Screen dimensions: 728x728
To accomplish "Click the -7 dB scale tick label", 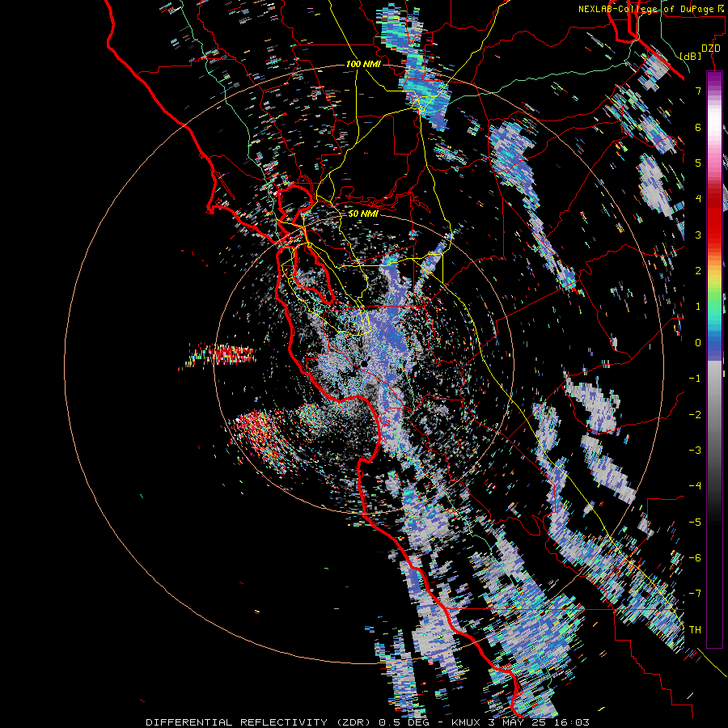I will [x=695, y=594].
